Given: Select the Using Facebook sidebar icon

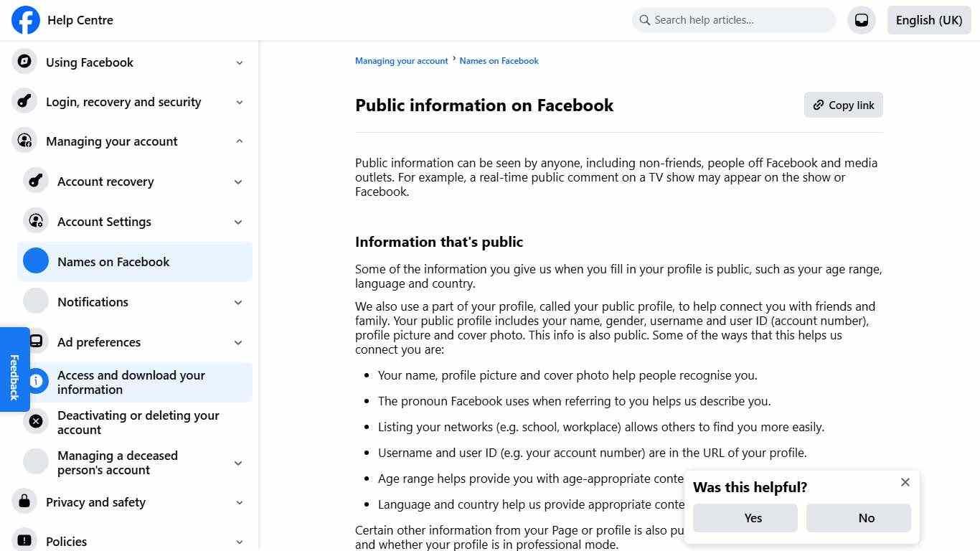Looking at the screenshot, I should point(24,62).
